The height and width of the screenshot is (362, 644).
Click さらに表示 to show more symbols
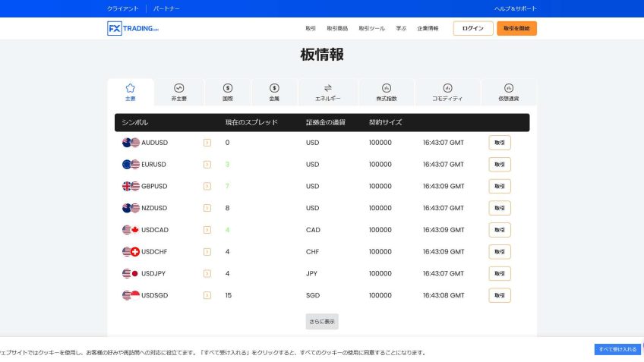(x=322, y=321)
